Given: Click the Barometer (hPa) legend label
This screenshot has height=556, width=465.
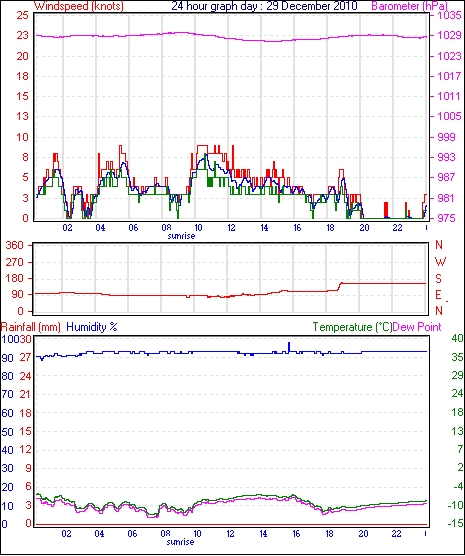Looking at the screenshot, I should (x=409, y=6).
